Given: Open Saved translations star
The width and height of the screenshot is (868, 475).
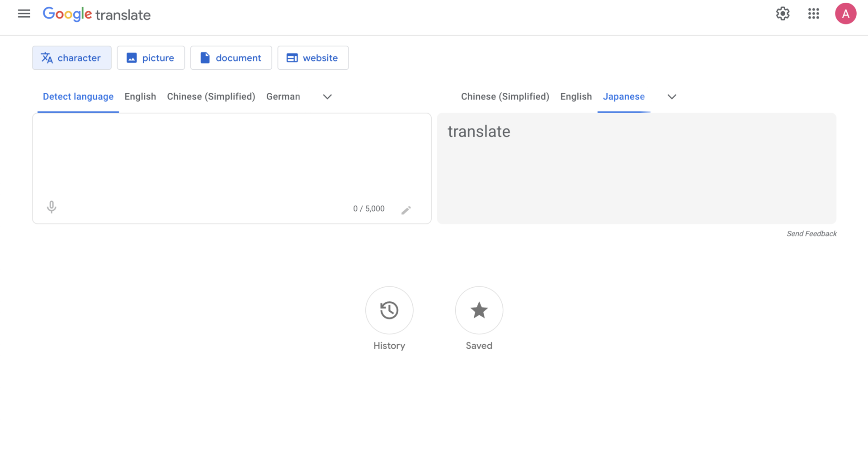Looking at the screenshot, I should pyautogui.click(x=479, y=319).
